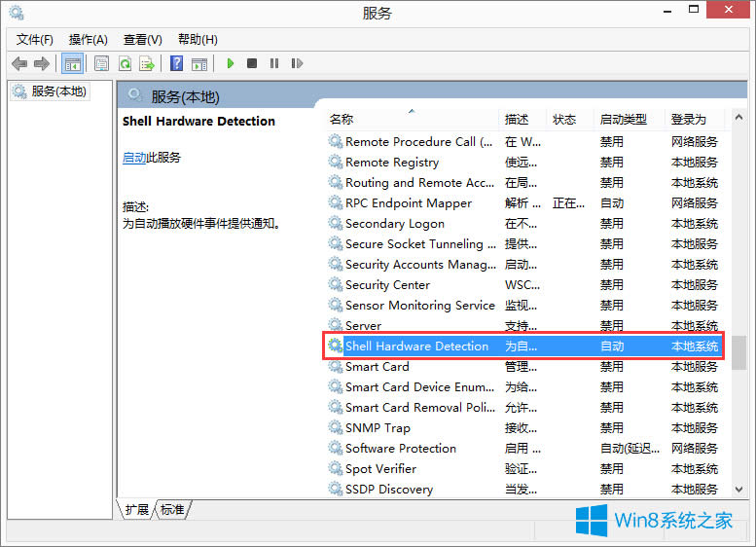Click gear icon of Remote Registry row
Image resolution: width=756 pixels, height=547 pixels.
coord(336,162)
